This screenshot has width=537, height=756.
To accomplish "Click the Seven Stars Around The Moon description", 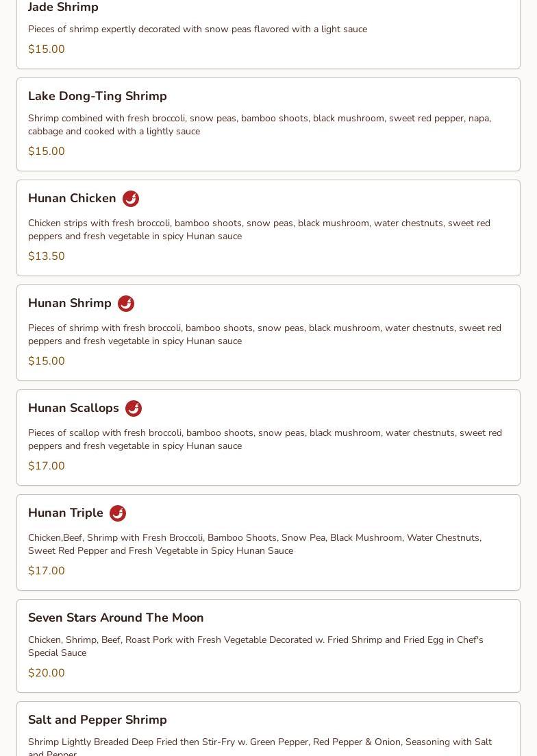I will (x=255, y=646).
